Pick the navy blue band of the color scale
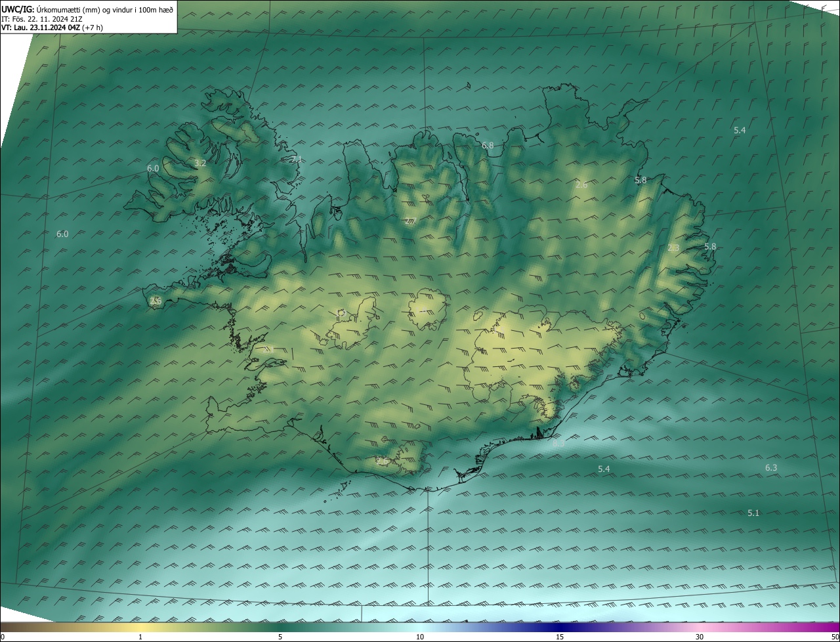Viewport: 840px width, 642px height. pyautogui.click(x=560, y=627)
